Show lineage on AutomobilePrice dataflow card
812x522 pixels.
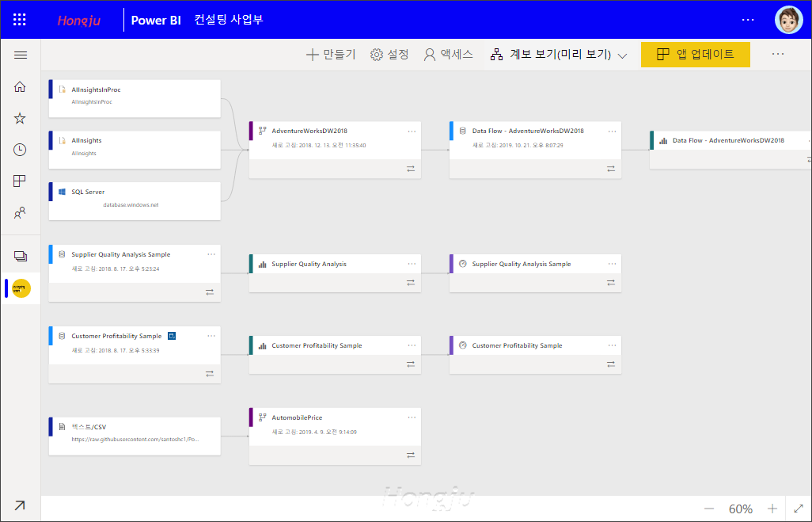tap(411, 455)
